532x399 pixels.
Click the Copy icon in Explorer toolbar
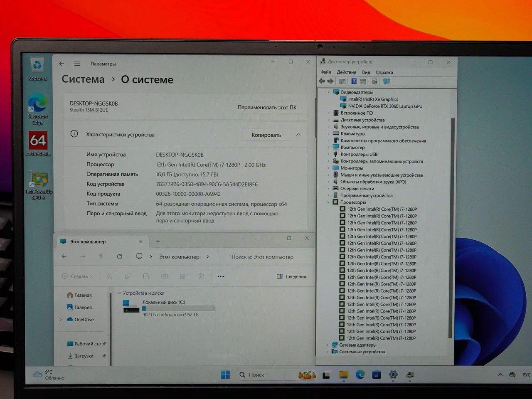pyautogui.click(x=128, y=276)
